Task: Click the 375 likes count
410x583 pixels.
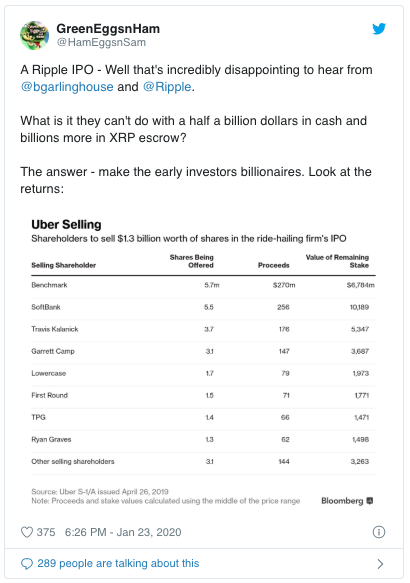Action: coord(46,532)
